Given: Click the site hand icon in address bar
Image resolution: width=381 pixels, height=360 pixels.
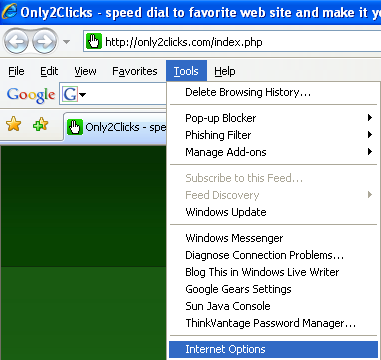Looking at the screenshot, I should point(94,42).
